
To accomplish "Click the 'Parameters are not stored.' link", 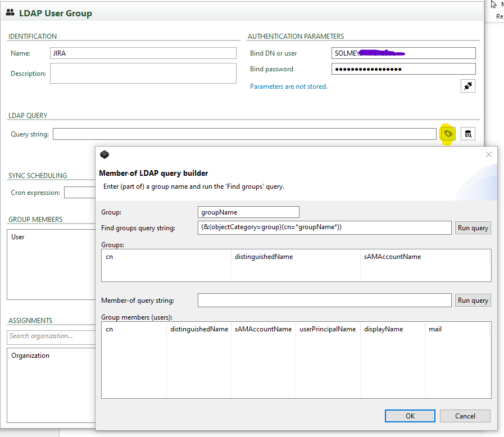I will (x=288, y=87).
